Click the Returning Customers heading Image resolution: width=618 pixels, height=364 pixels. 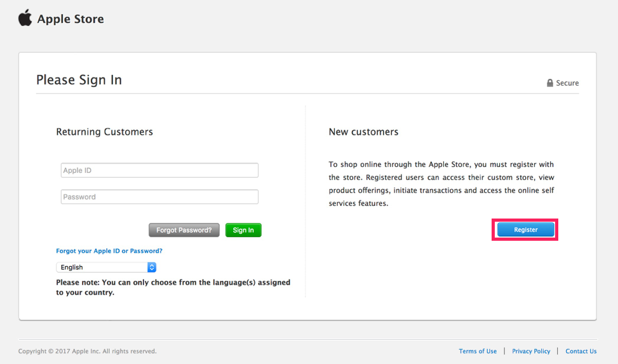coord(104,132)
